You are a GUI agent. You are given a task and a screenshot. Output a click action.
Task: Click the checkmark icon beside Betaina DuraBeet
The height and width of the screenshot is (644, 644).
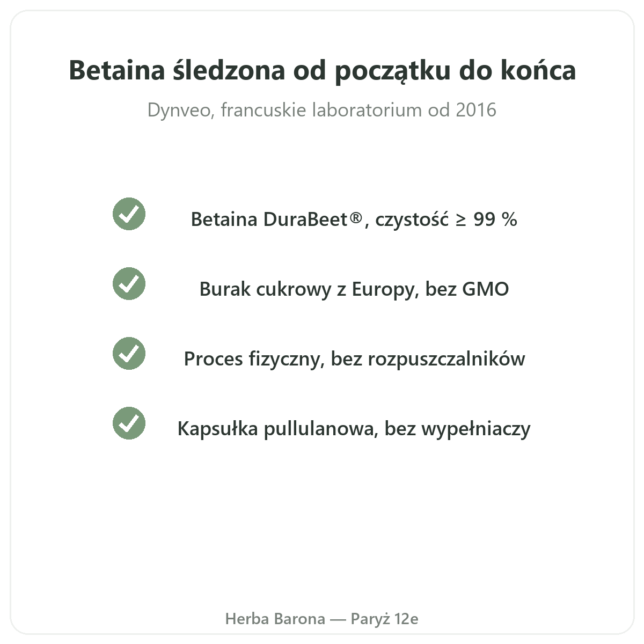(x=129, y=214)
